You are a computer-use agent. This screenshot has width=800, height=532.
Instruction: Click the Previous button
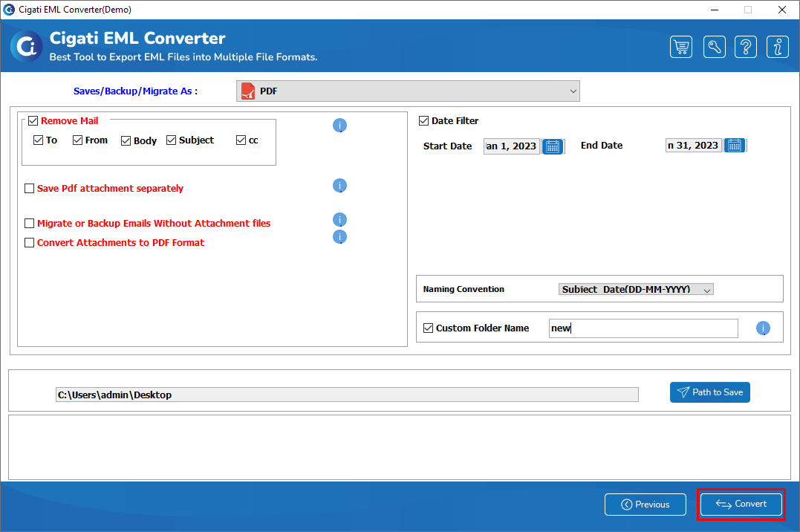[x=645, y=505]
